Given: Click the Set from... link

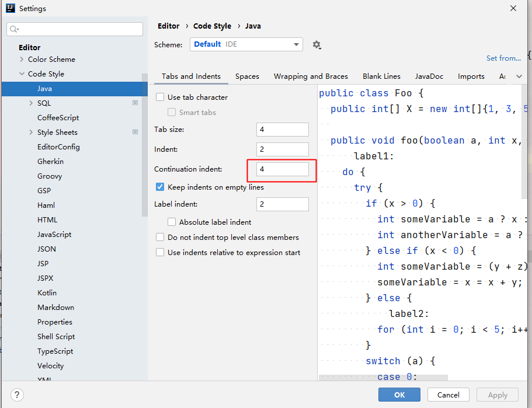Looking at the screenshot, I should click(503, 58).
